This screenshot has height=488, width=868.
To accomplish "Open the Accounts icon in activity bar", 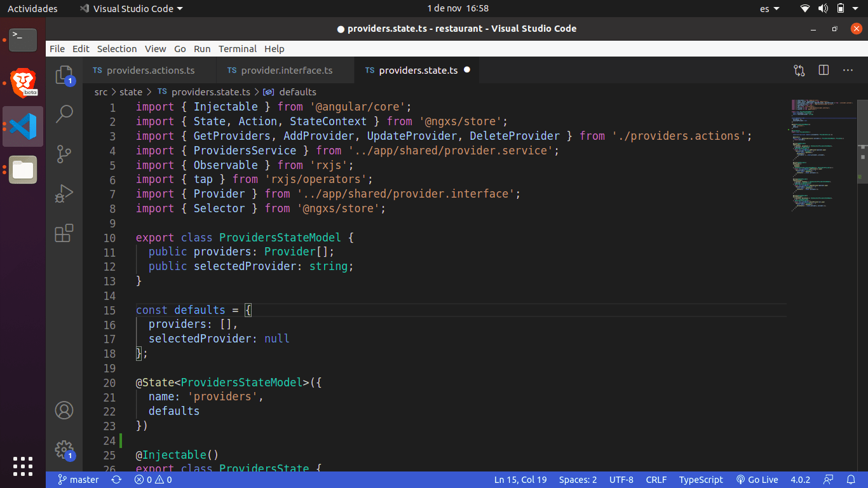I will 64,410.
